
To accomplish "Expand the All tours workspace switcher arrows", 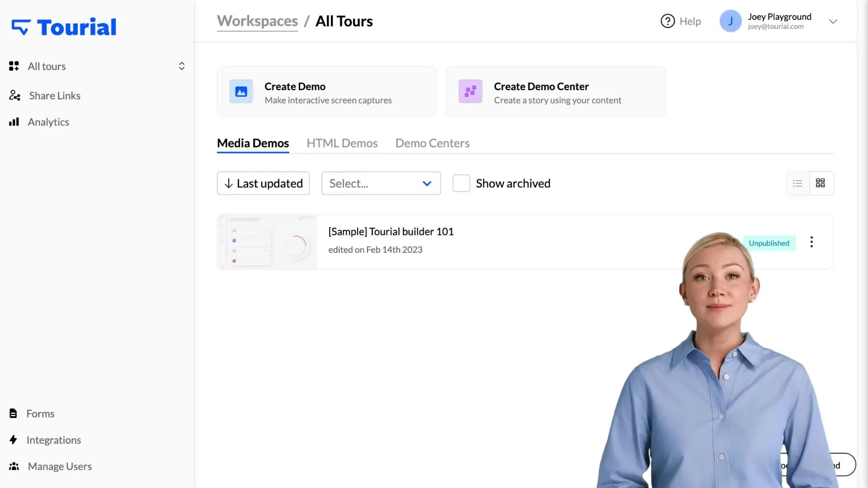I will click(x=182, y=66).
